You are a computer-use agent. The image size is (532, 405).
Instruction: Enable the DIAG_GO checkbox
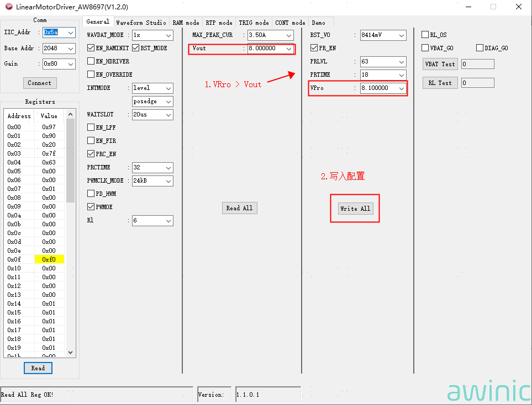point(480,48)
